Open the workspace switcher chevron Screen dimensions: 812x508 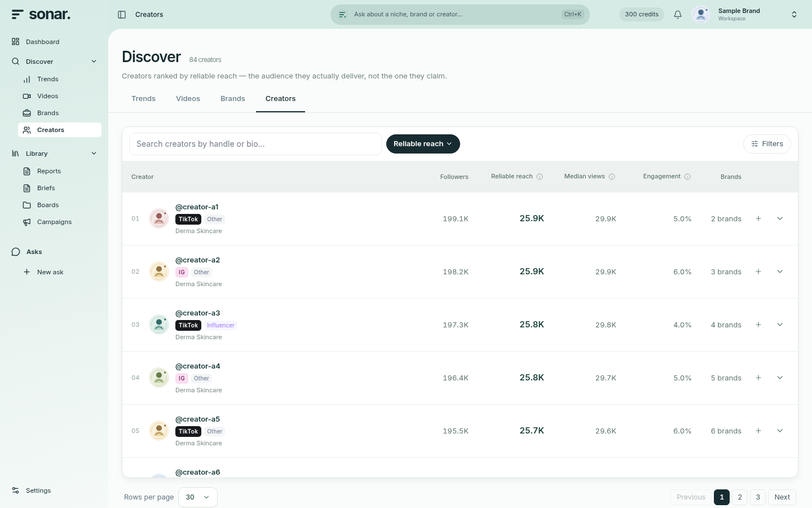pyautogui.click(x=794, y=15)
